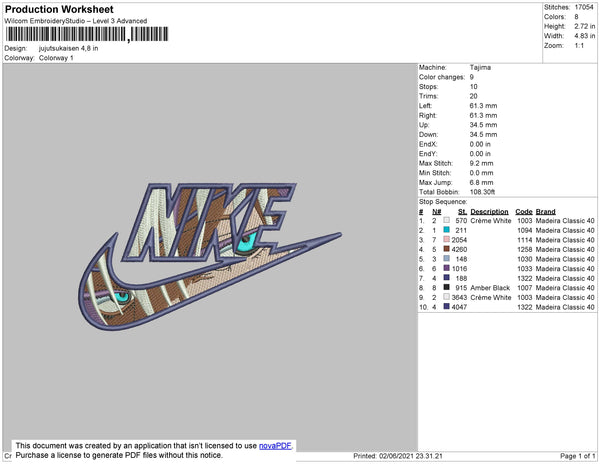The image size is (600, 464).
Task: Select the Amber Black swatch in stop 8
Action: pyautogui.click(x=446, y=287)
